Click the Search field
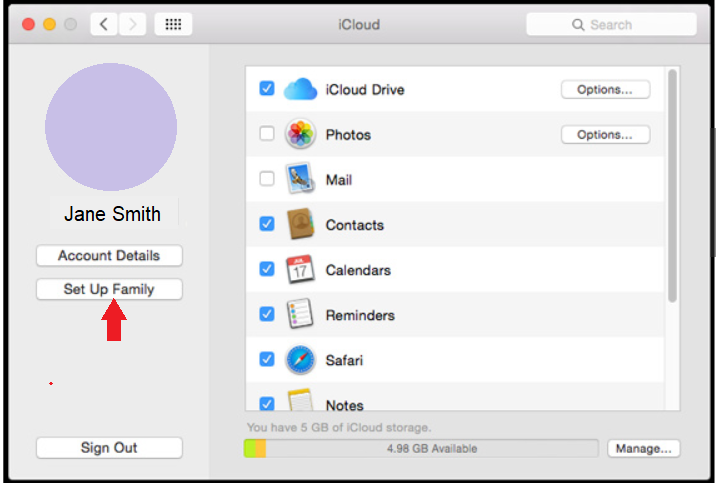The image size is (716, 483). click(611, 25)
